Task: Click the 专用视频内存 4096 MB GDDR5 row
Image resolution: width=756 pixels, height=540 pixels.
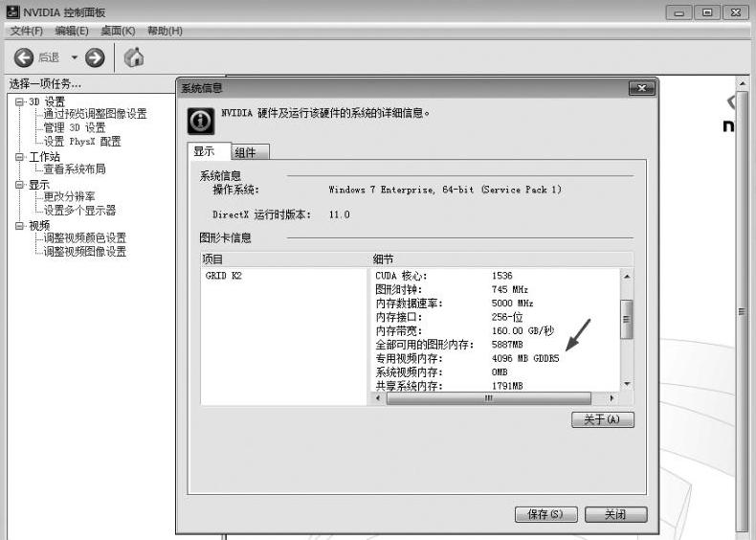Action: (497, 358)
